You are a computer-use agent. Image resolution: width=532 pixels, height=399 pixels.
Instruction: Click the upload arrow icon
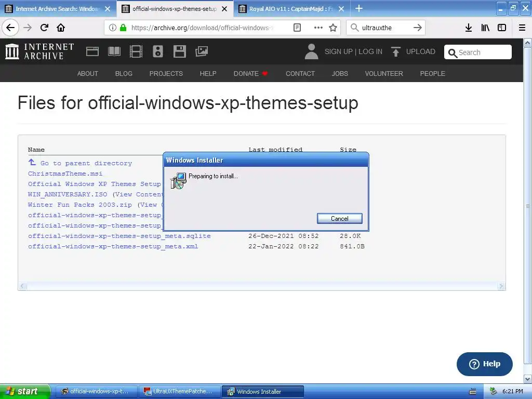point(395,51)
